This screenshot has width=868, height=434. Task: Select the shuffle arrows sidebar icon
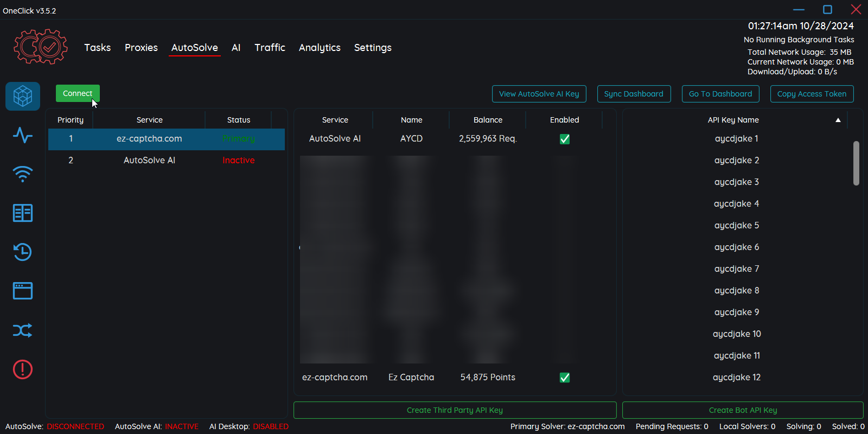pyautogui.click(x=23, y=330)
